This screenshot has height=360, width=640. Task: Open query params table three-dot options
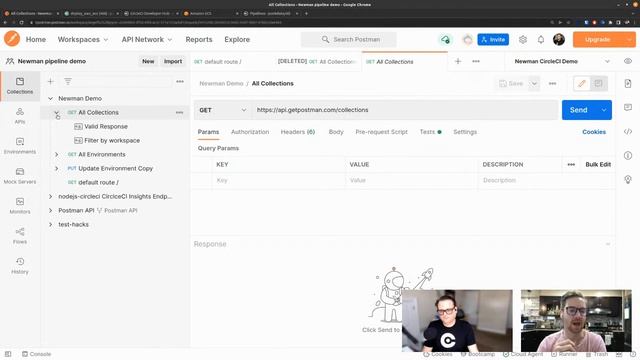coord(571,164)
